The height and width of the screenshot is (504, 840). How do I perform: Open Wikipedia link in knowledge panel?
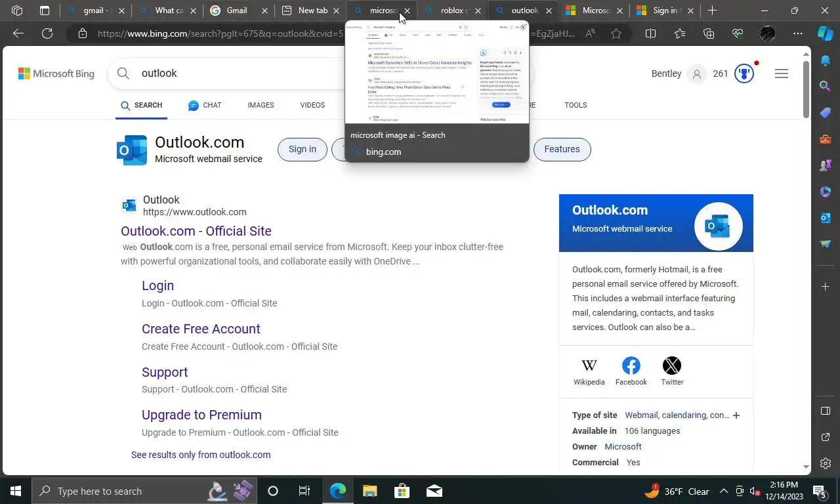589,371
